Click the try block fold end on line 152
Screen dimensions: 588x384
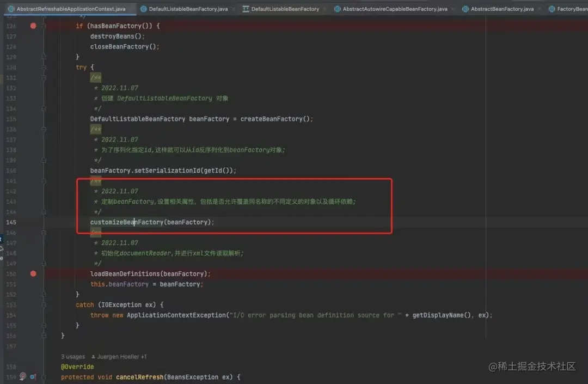pyautogui.click(x=44, y=294)
